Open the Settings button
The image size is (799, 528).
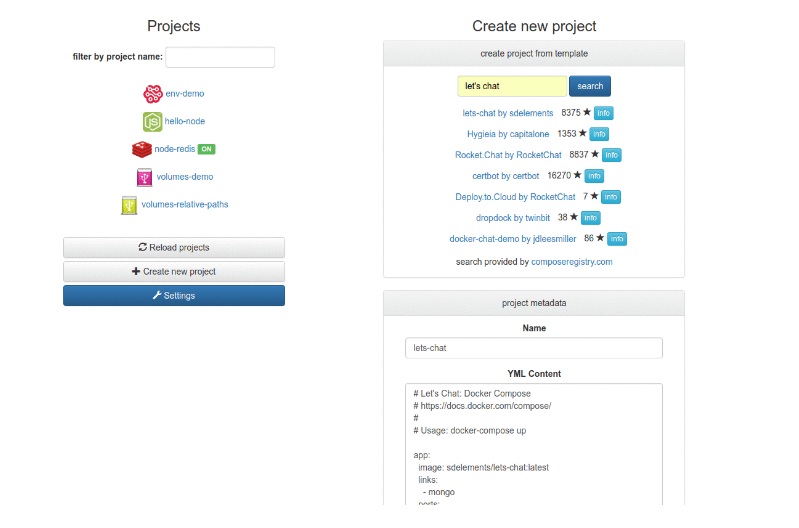(174, 295)
